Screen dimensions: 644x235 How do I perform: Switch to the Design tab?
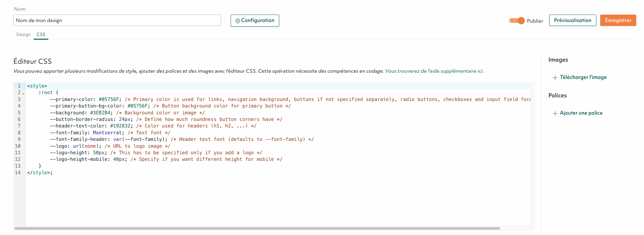(x=23, y=35)
